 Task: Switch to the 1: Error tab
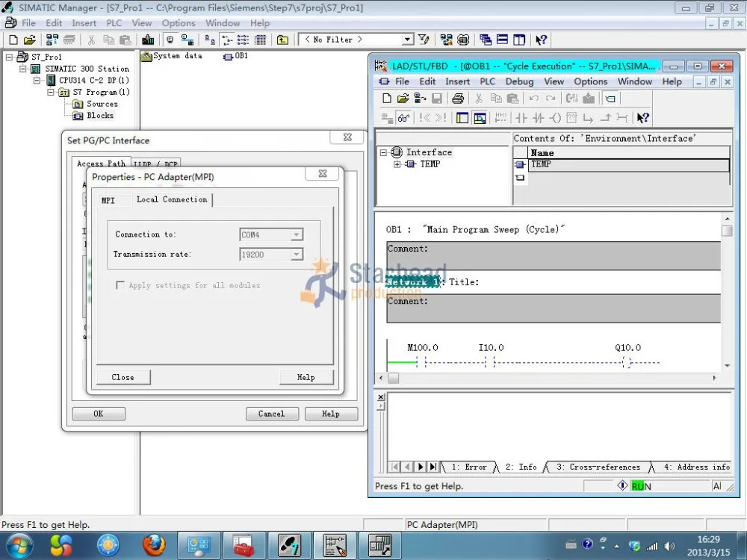[x=469, y=467]
